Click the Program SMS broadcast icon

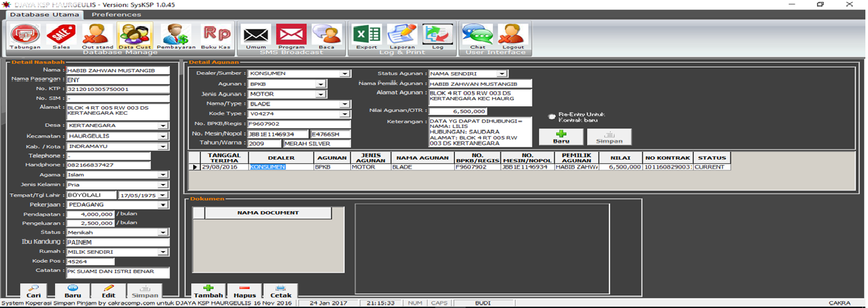[291, 36]
